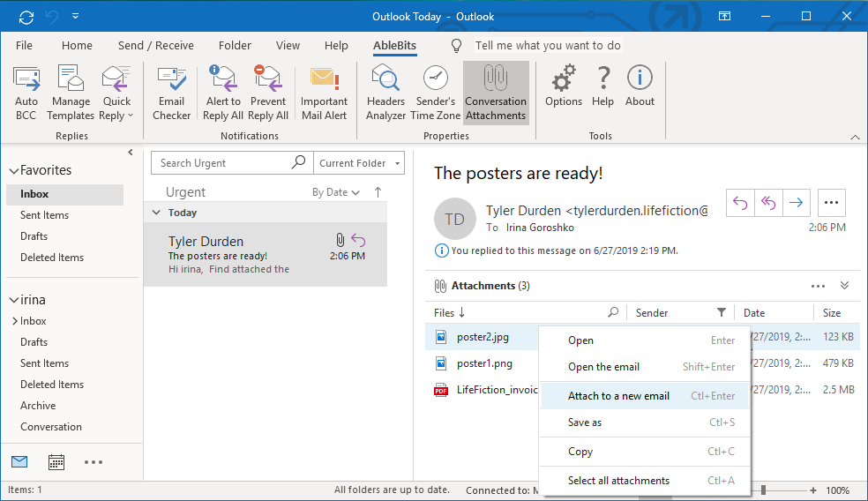Choose Copy in context menu
This screenshot has height=501, width=868.
tap(645, 452)
